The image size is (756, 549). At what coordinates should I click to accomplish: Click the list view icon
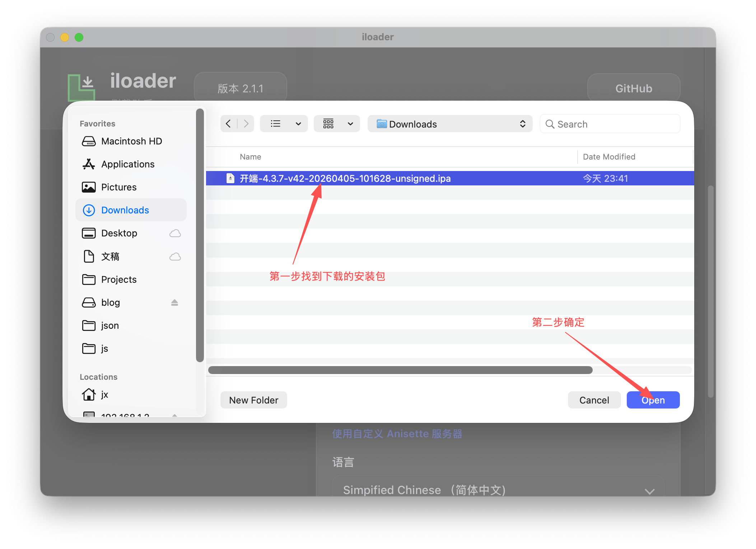coord(275,124)
